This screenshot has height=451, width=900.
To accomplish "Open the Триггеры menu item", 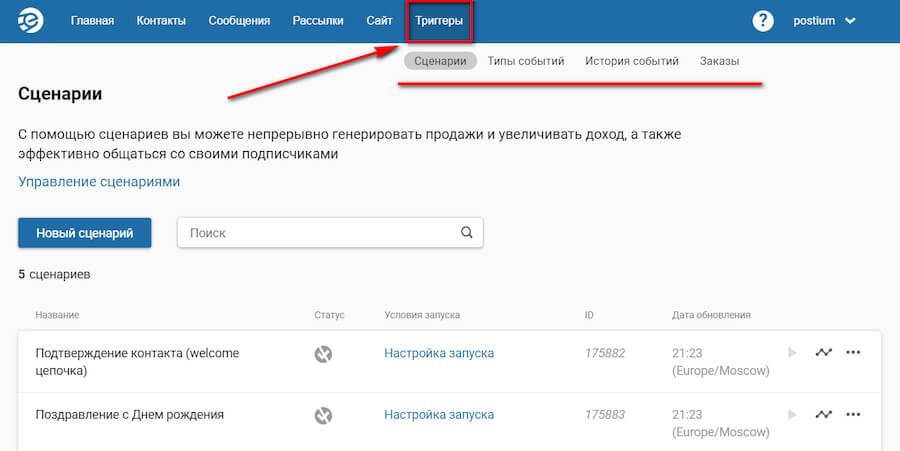I will 439,21.
